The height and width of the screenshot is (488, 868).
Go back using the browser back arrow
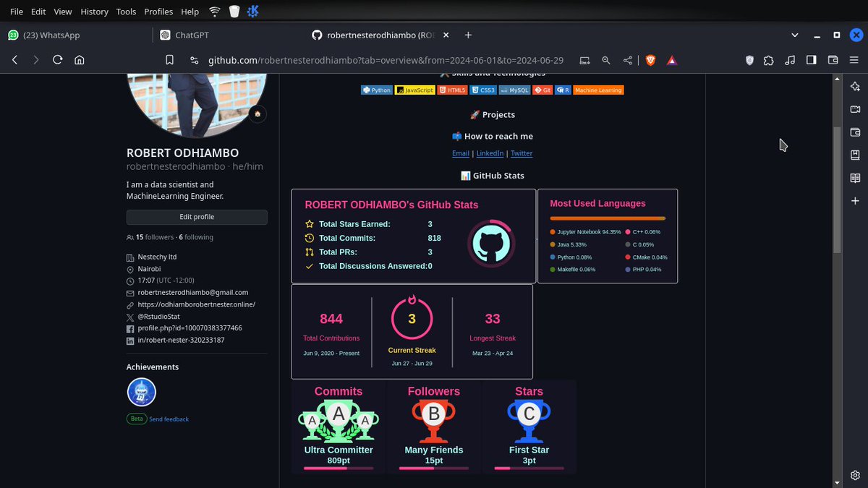click(14, 61)
